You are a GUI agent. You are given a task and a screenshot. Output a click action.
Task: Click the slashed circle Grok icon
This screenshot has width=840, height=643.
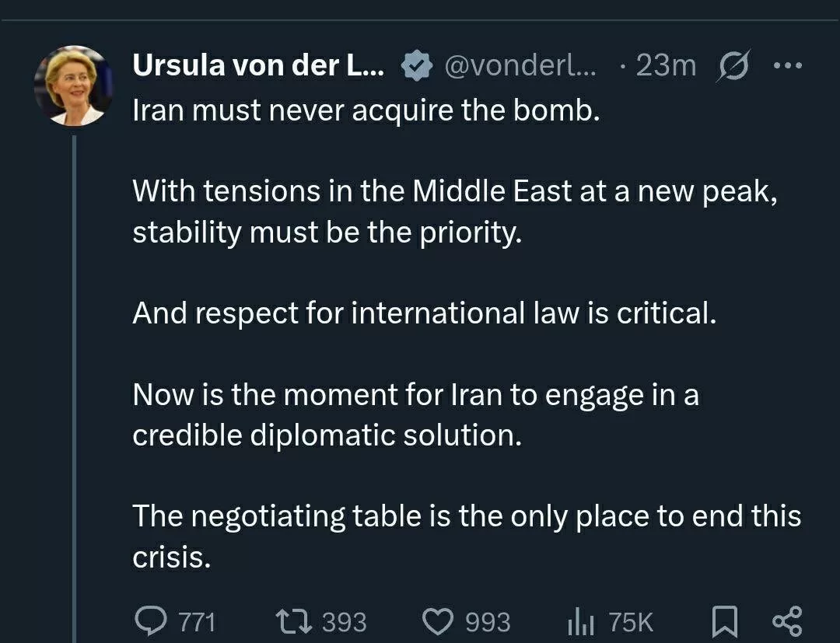tap(731, 67)
